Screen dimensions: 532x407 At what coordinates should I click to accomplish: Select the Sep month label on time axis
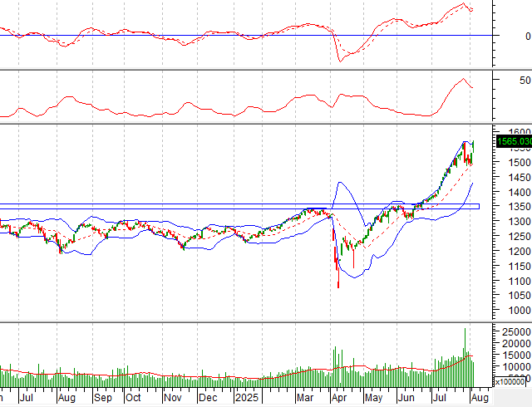(105, 399)
